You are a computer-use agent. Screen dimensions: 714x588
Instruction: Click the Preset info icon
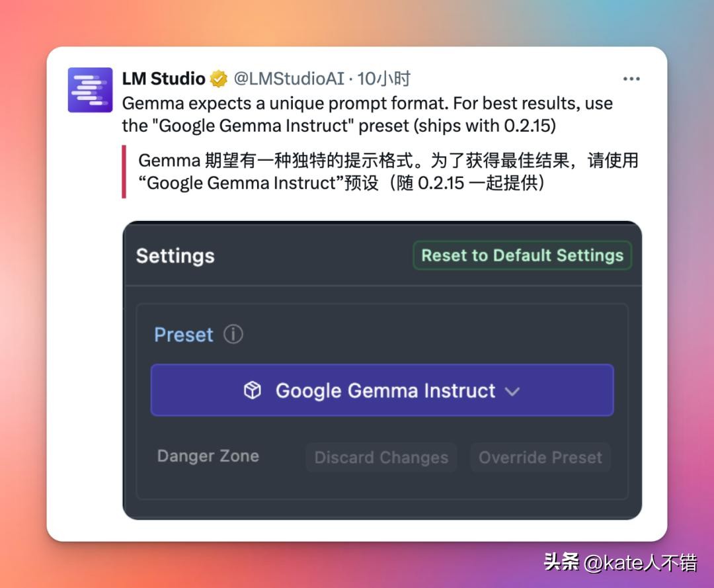click(233, 334)
